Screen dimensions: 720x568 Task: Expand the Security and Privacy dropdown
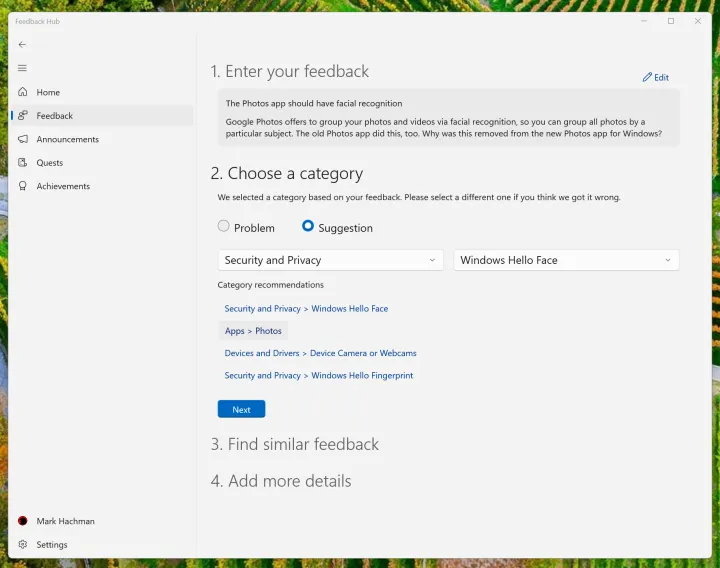[x=330, y=260]
